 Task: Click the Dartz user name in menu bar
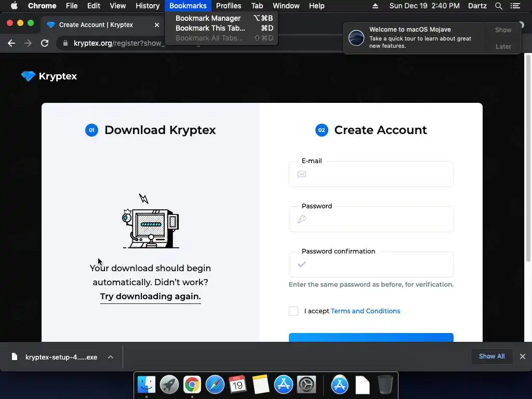[477, 6]
